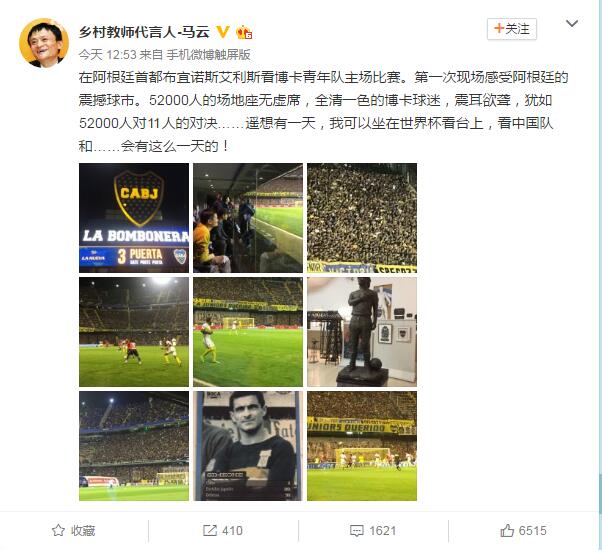The image size is (602, 550).
Task: Open the 今天 12:53 timestamp link
Action: (108, 55)
